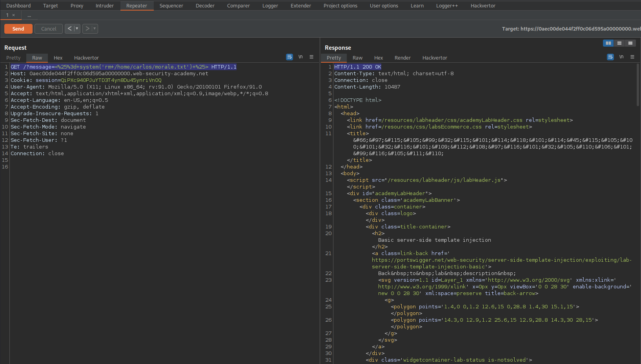Switch Response view to Pretty
641x364 pixels.
coord(334,58)
